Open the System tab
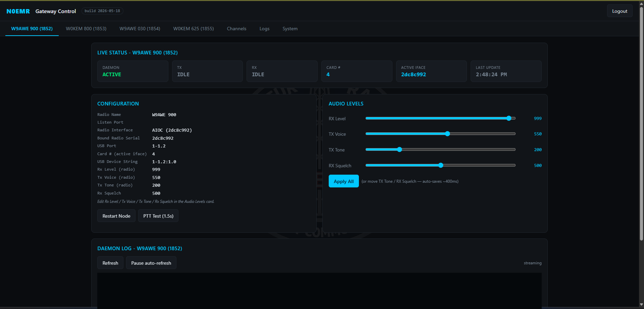Viewport: 644px width, 309px height. [290, 29]
